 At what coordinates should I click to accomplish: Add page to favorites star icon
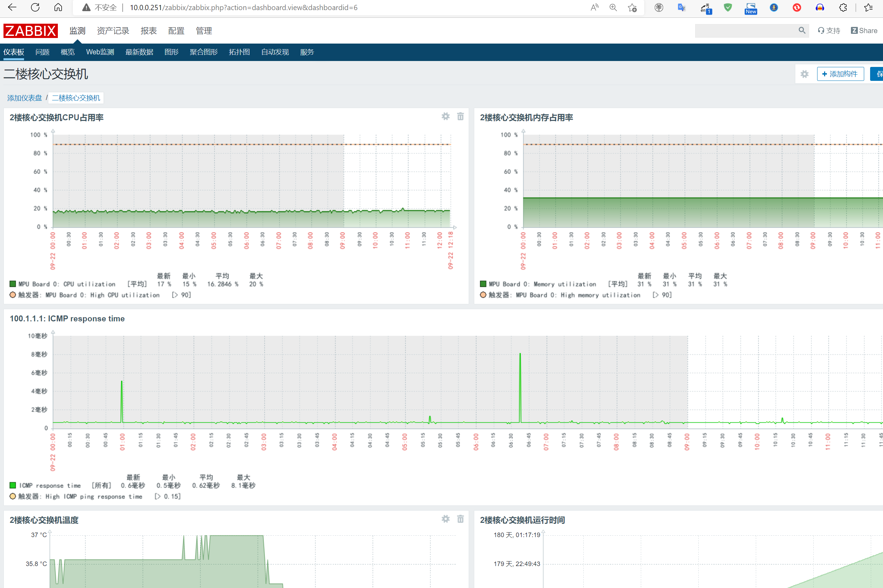(x=632, y=8)
